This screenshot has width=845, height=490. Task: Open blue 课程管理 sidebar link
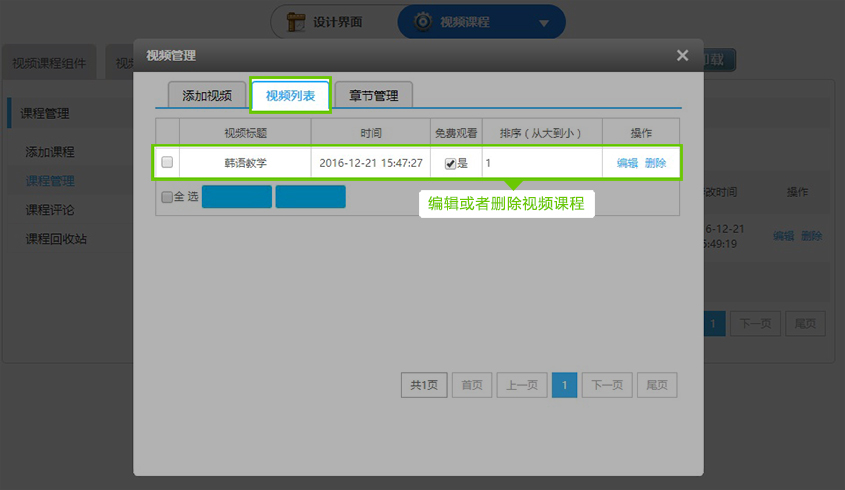tap(50, 181)
